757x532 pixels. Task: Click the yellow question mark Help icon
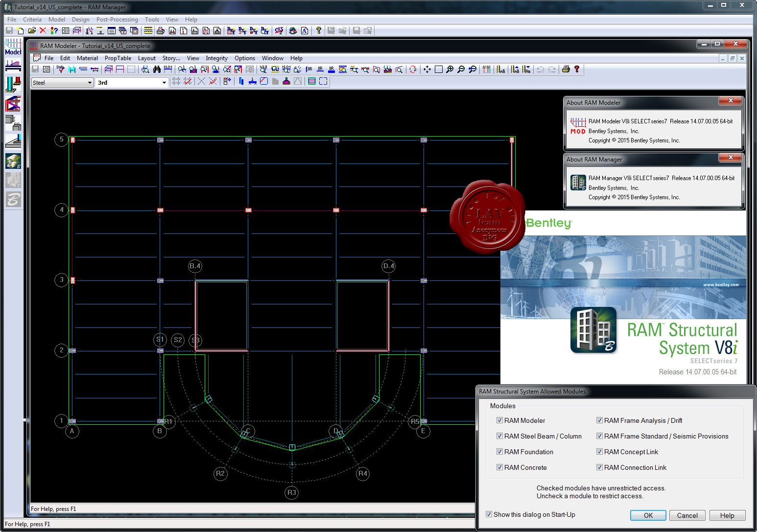coord(318,30)
